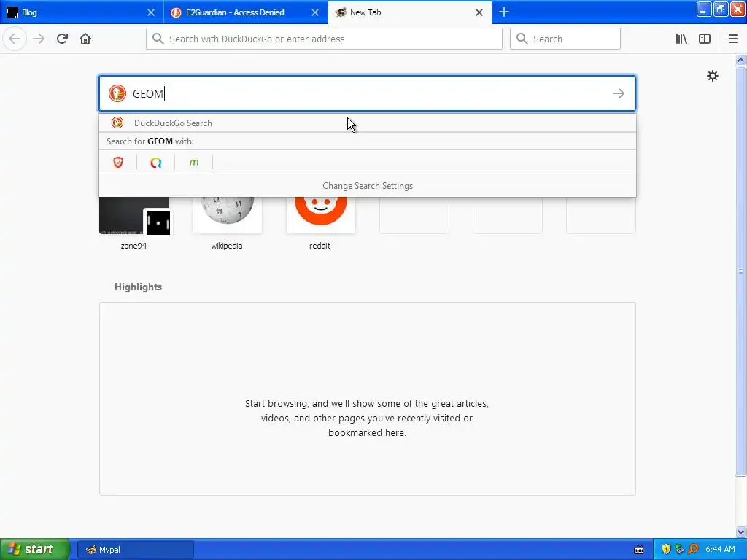This screenshot has height=560, width=747.
Task: Select Mypal in the taskbar
Action: (x=135, y=550)
